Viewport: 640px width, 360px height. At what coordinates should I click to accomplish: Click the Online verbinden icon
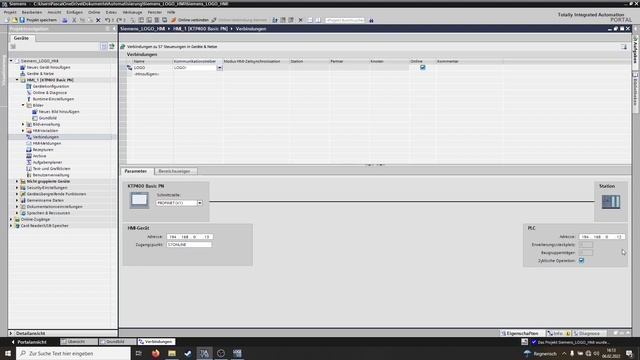point(173,20)
